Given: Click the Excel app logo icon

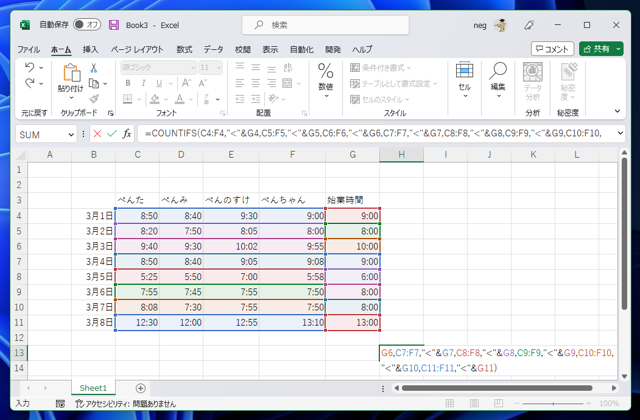Looking at the screenshot, I should click(x=25, y=25).
